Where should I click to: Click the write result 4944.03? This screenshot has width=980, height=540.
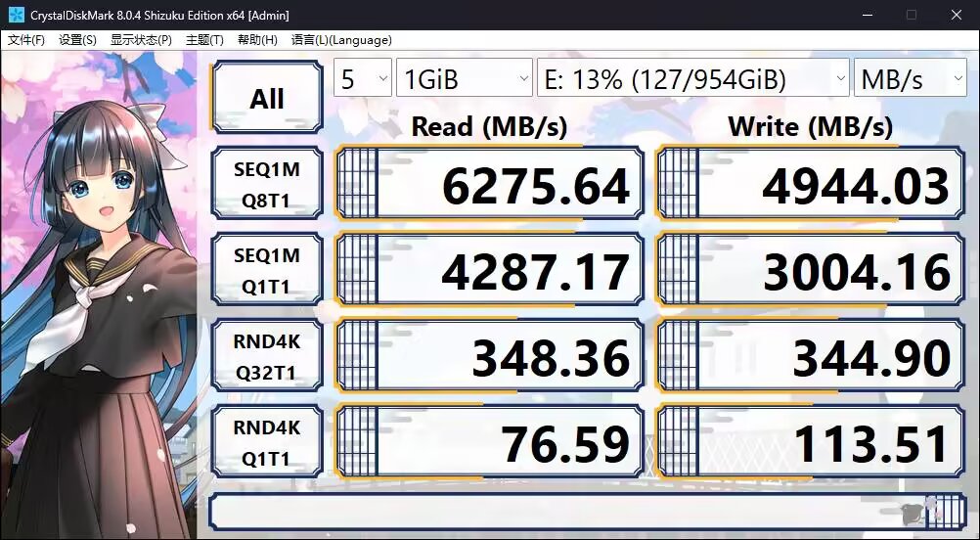click(x=811, y=183)
